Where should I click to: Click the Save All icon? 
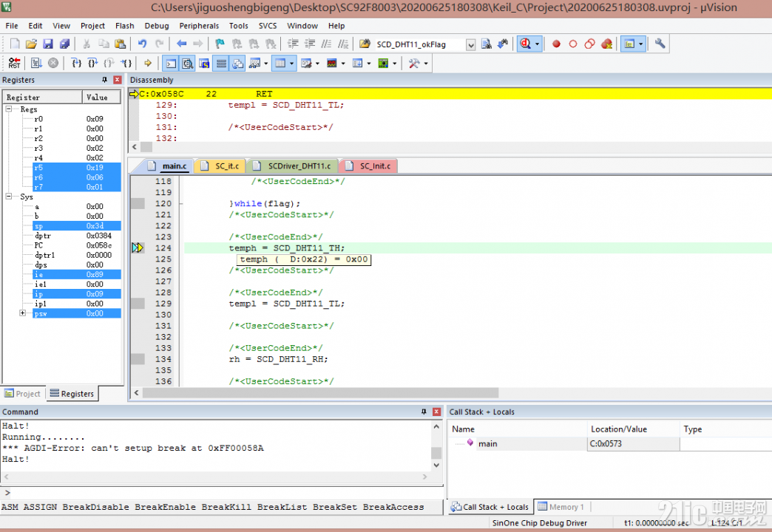[64, 44]
